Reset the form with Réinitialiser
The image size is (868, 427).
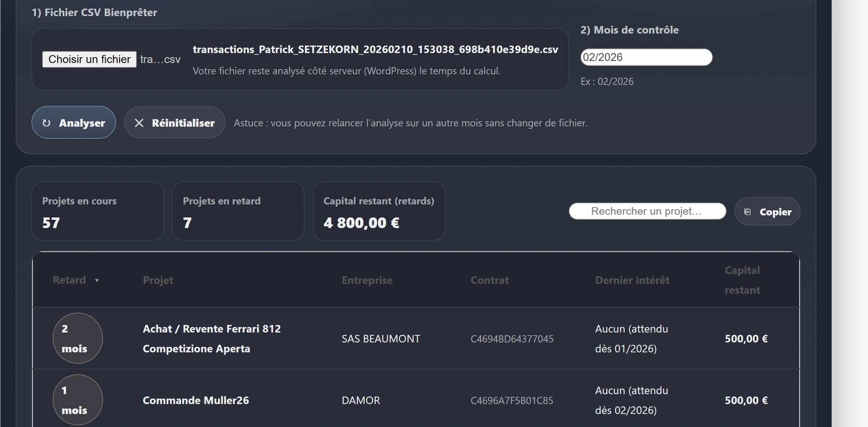pyautogui.click(x=175, y=122)
